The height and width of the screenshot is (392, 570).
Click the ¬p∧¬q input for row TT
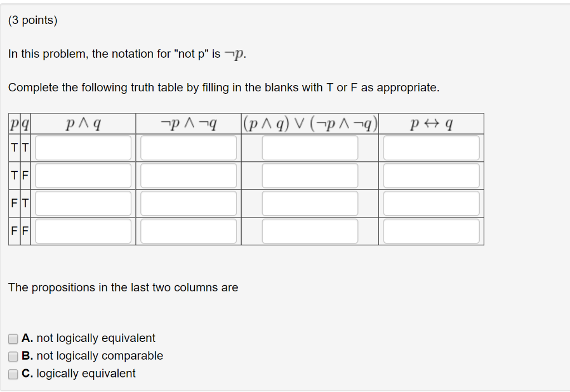(188, 147)
